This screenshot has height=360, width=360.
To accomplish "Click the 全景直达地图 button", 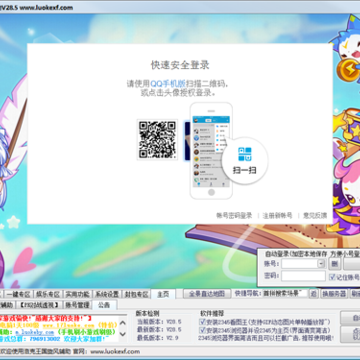I will click(x=207, y=294).
